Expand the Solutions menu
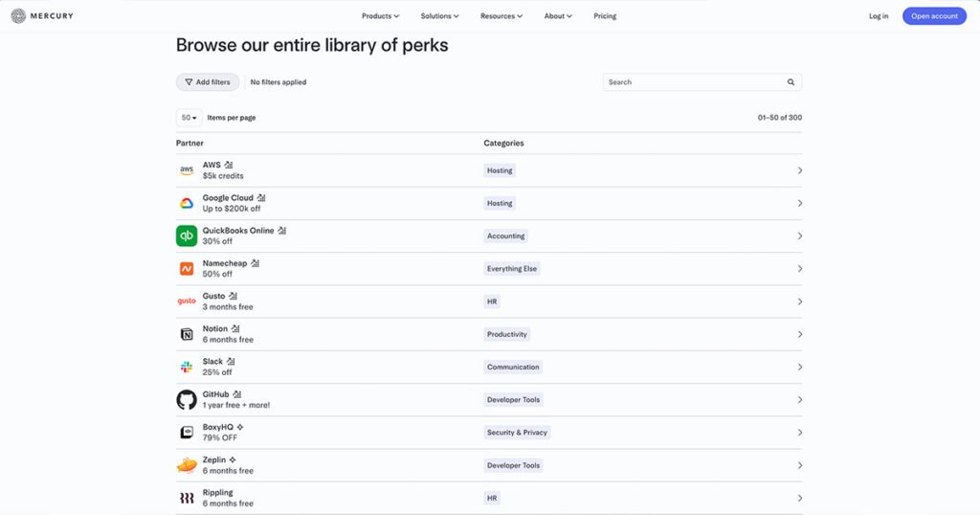The height and width of the screenshot is (515, 980). pyautogui.click(x=439, y=16)
